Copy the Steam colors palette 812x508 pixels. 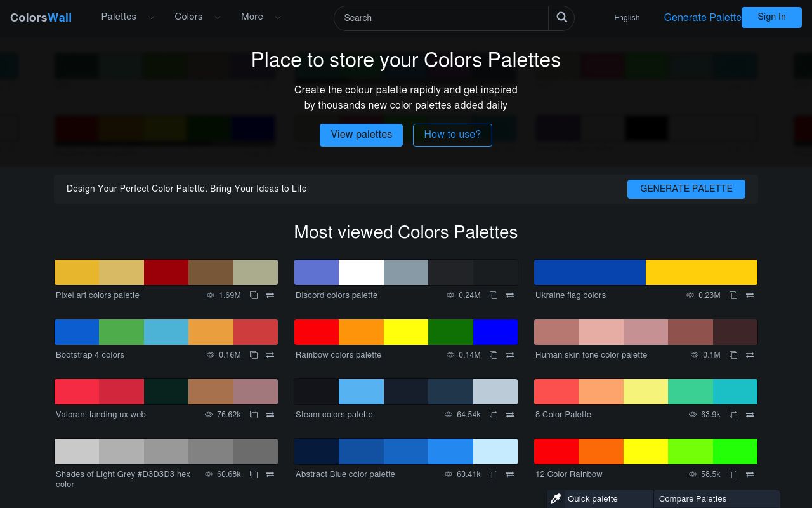494,415
